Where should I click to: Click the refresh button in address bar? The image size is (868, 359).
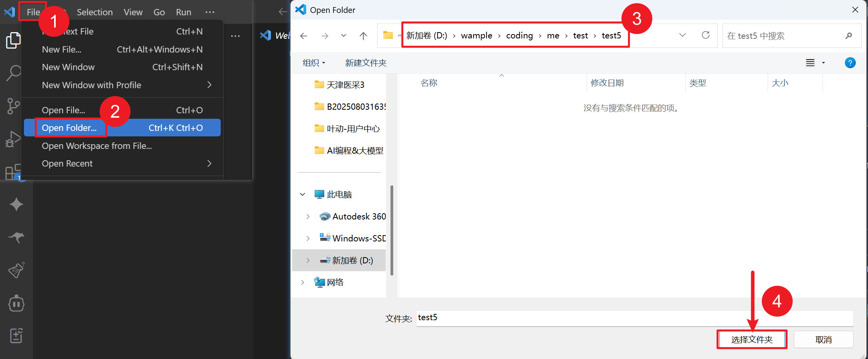coord(706,35)
